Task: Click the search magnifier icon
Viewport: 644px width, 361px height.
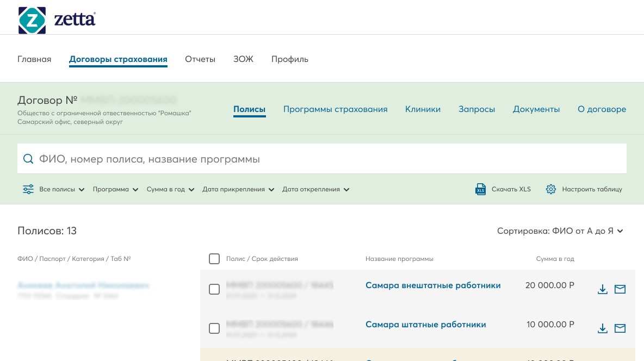Action: pyautogui.click(x=28, y=159)
